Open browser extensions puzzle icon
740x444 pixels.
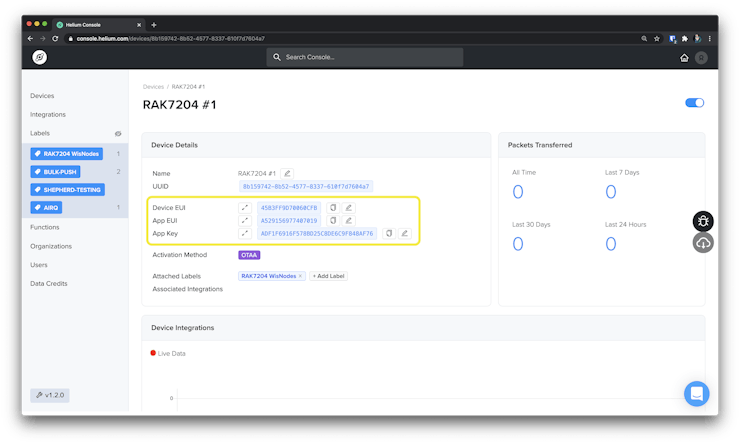pyautogui.click(x=685, y=39)
